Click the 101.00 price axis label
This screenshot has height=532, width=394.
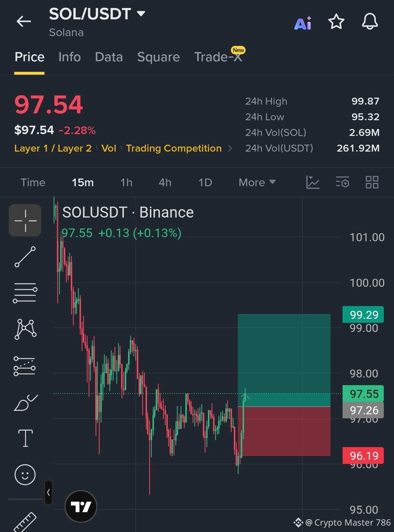[367, 238]
